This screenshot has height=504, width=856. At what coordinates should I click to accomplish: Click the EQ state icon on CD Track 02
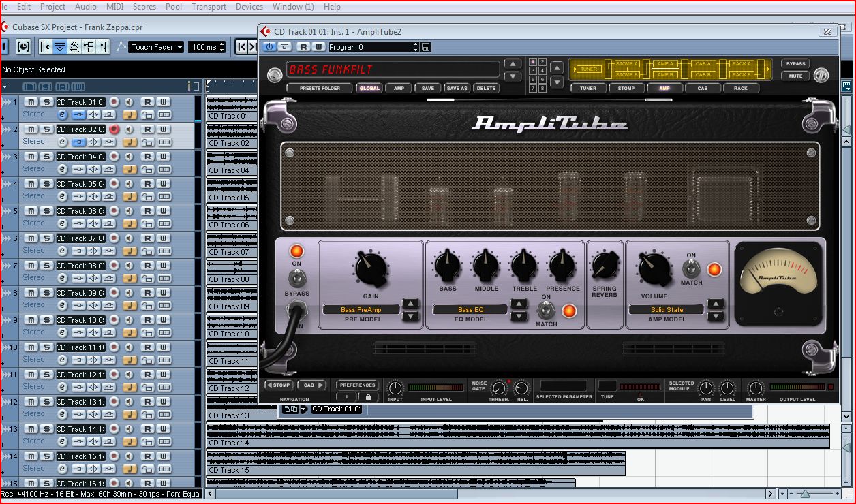click(x=94, y=142)
